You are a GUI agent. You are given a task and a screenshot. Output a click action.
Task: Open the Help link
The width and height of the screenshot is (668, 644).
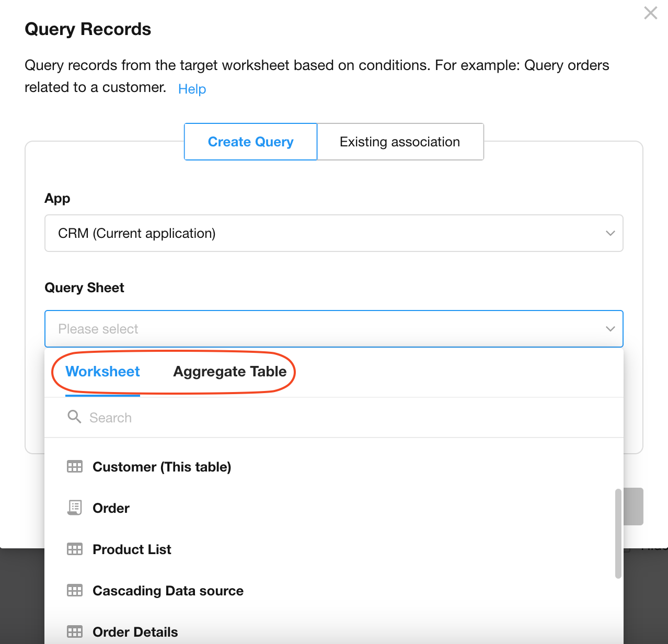192,89
